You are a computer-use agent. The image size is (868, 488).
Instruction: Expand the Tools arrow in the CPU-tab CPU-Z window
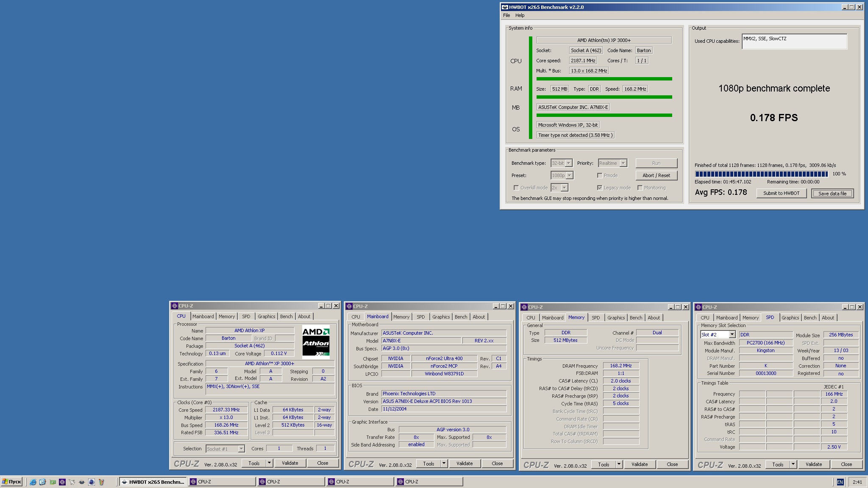click(x=269, y=463)
